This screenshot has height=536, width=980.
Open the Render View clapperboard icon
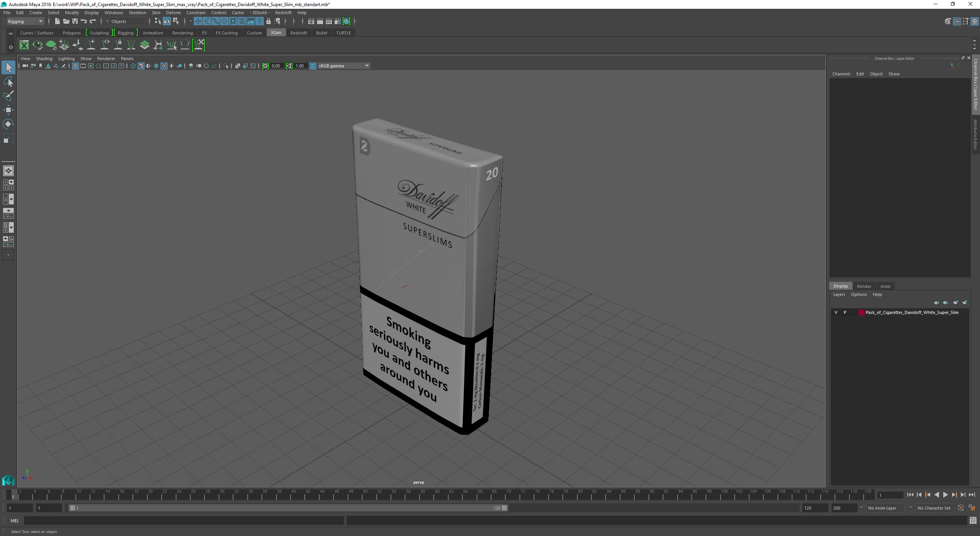[x=311, y=21]
